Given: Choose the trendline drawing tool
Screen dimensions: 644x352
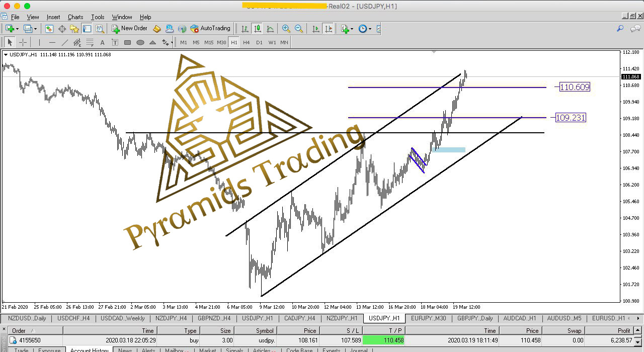Looking at the screenshot, I should [64, 43].
